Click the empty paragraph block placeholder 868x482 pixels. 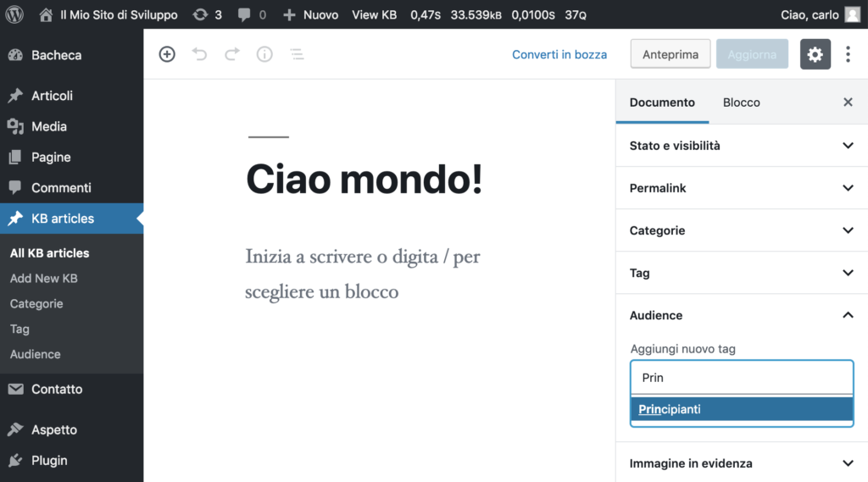click(363, 274)
